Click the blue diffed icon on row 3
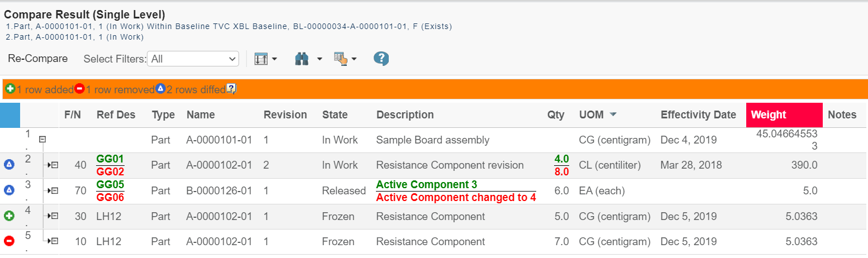The image size is (868, 258). click(9, 190)
